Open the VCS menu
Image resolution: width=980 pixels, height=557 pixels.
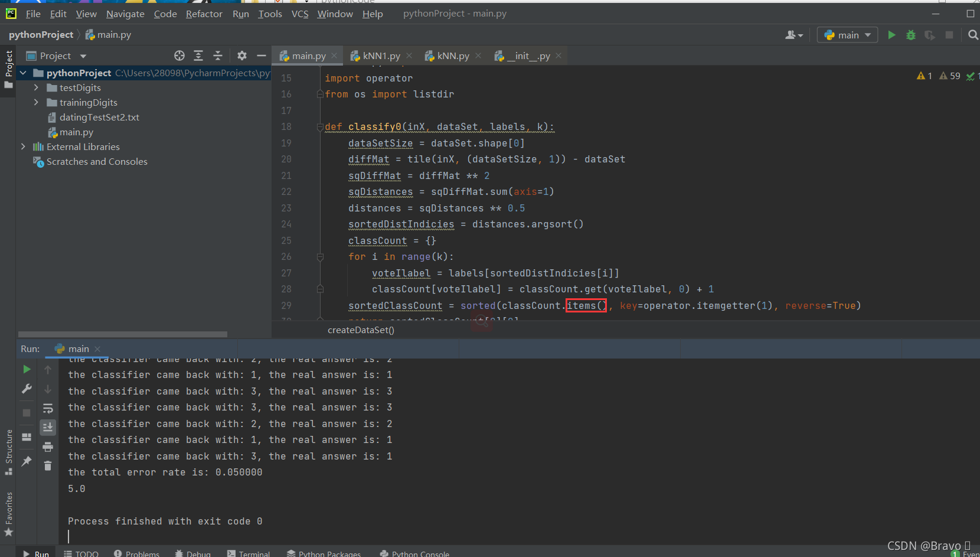tap(300, 14)
